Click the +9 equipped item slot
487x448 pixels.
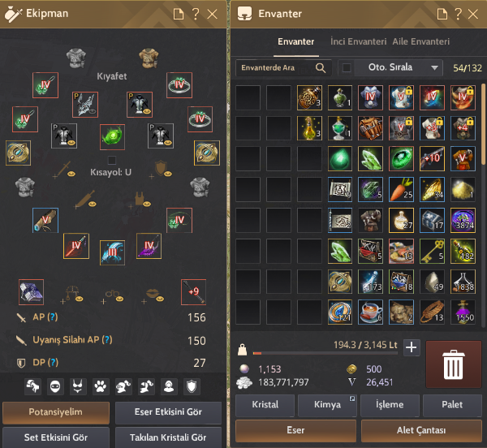click(193, 292)
